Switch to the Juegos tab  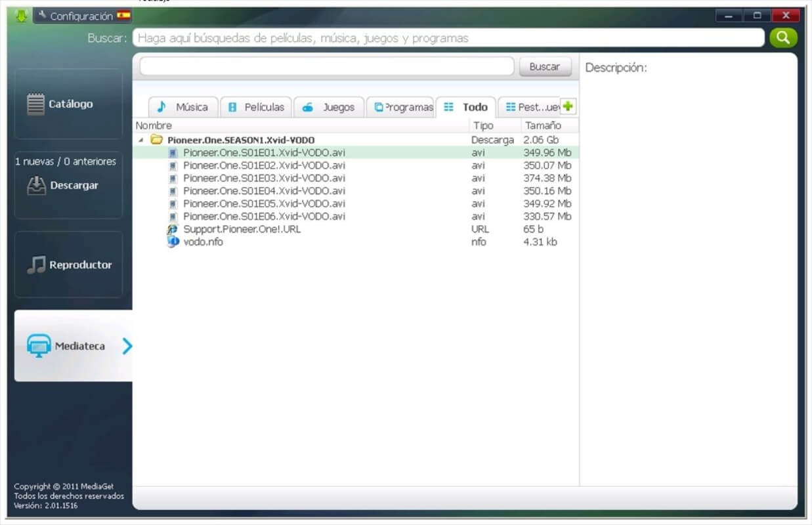(x=329, y=107)
